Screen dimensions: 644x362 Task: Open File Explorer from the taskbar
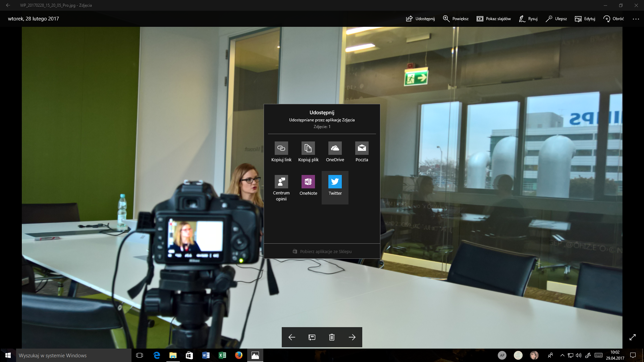[x=173, y=355]
